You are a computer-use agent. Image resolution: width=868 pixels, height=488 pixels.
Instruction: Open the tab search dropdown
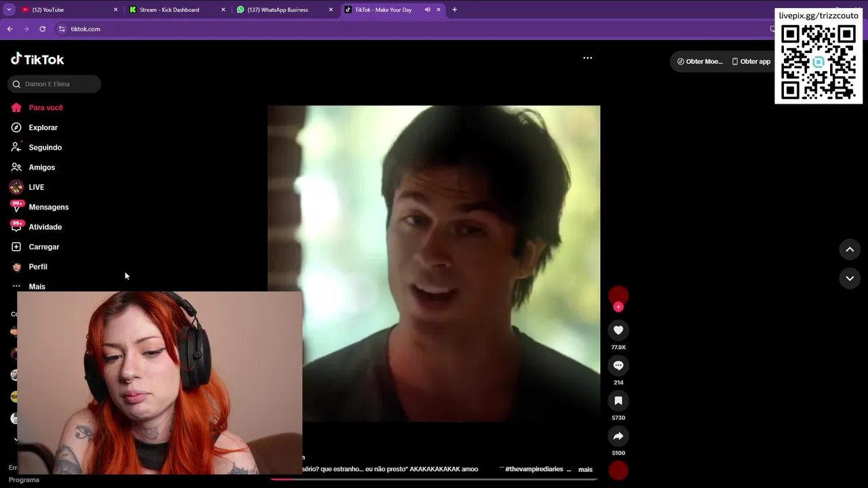[x=8, y=9]
